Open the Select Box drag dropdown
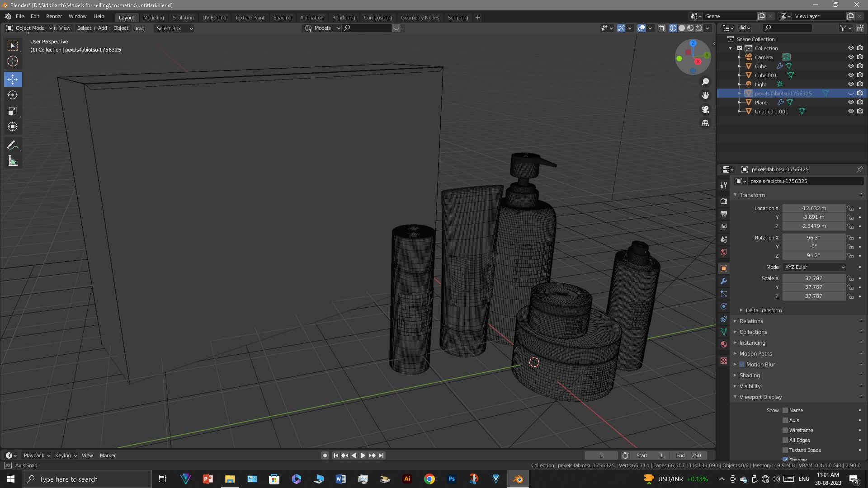The height and width of the screenshot is (488, 868). click(174, 28)
